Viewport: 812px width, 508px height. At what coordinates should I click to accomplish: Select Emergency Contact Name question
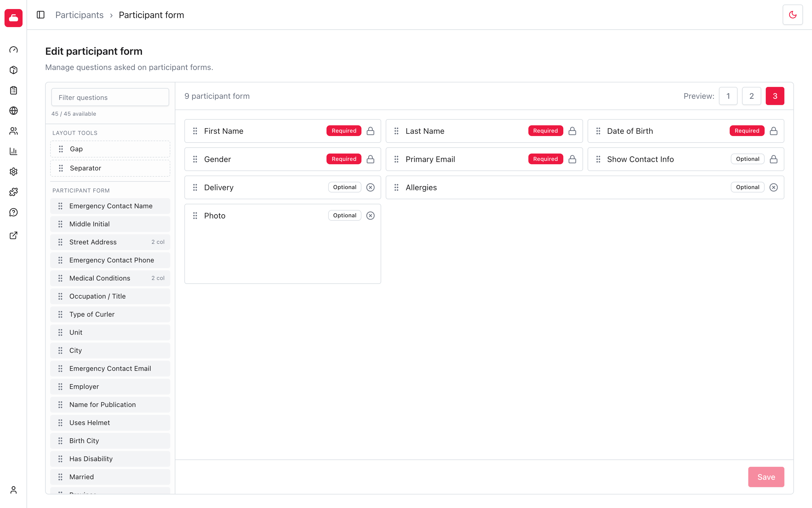pos(110,206)
